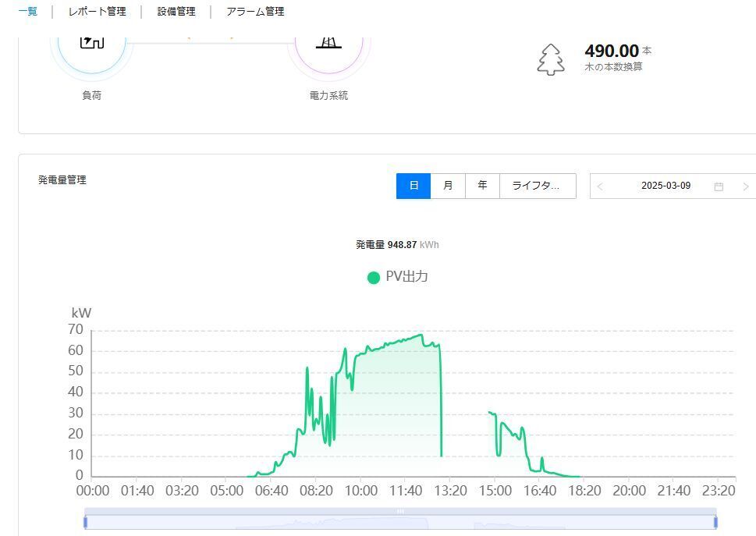This screenshot has height=536, width=756.
Task: Select the ライフタ... lifetime view
Action: point(538,186)
